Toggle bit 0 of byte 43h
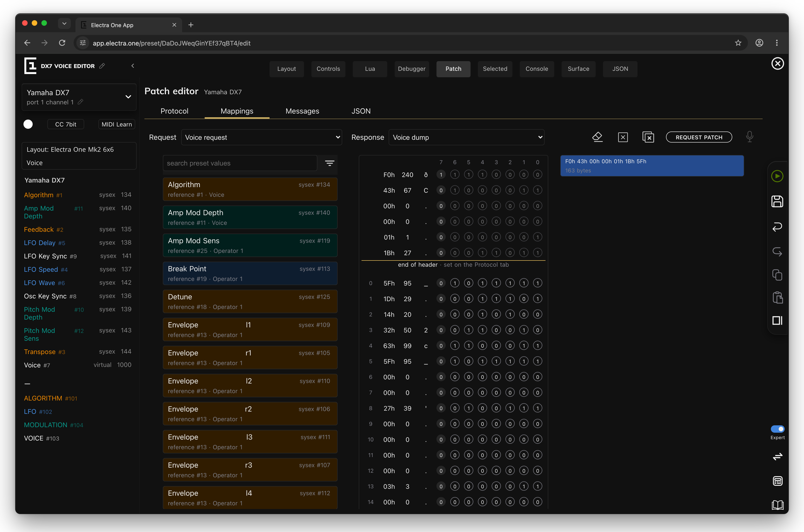Viewport: 804px width, 532px height. [537, 190]
